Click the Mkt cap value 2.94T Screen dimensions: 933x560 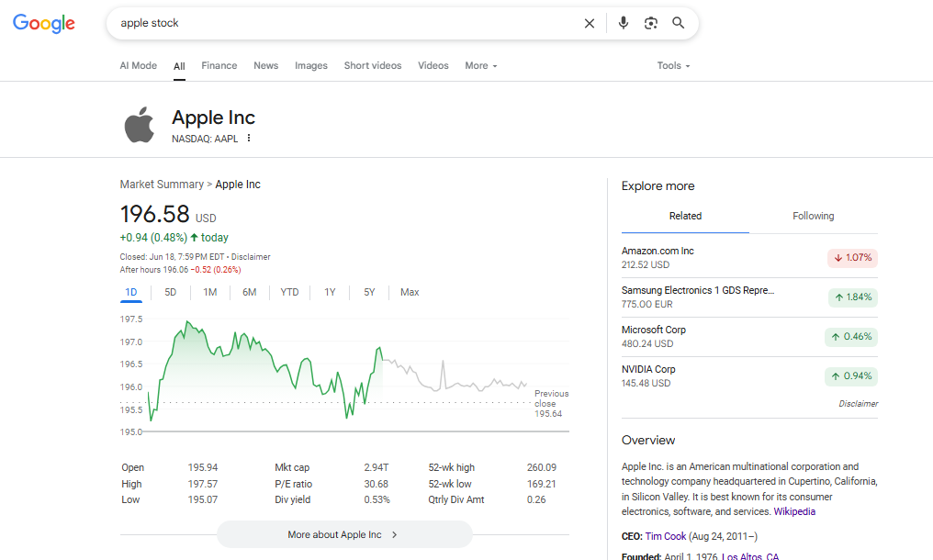377,468
